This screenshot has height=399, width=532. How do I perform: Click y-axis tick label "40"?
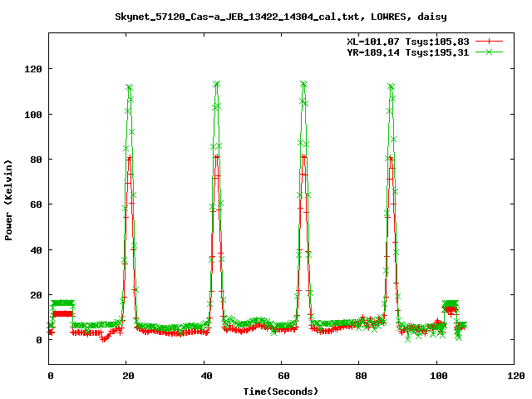tap(37, 250)
